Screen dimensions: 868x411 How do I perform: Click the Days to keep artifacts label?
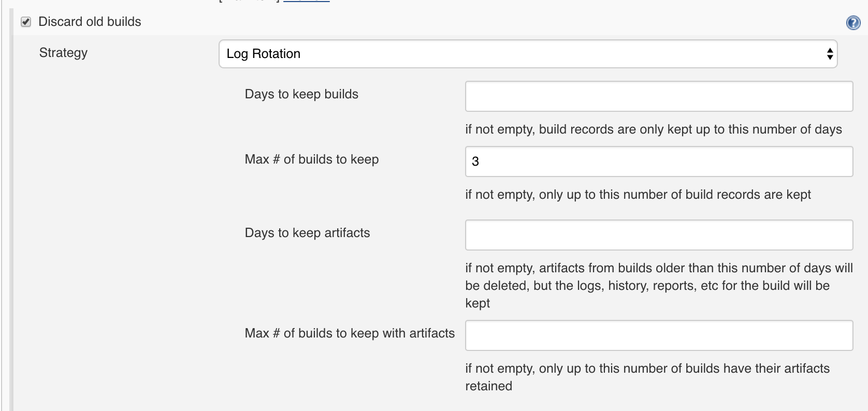click(307, 233)
